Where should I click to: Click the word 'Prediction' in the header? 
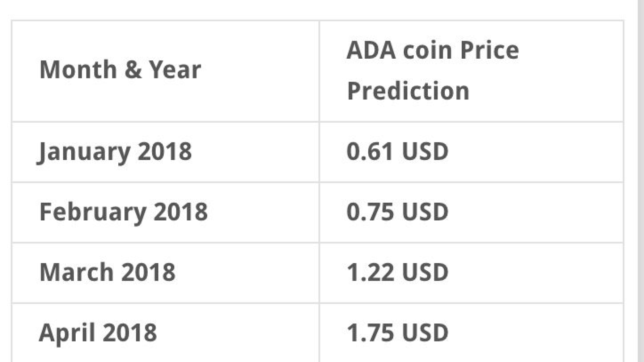408,91
